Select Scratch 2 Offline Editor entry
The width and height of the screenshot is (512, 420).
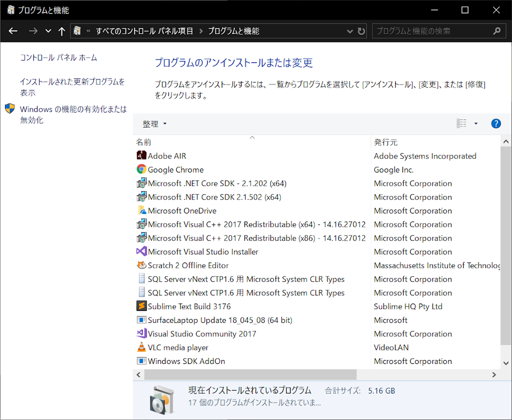click(x=188, y=265)
